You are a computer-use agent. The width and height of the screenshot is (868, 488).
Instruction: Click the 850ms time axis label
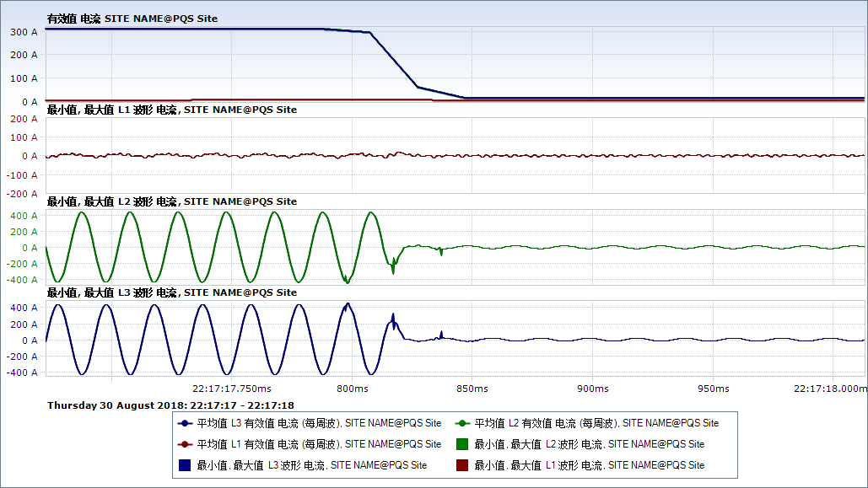(x=472, y=389)
